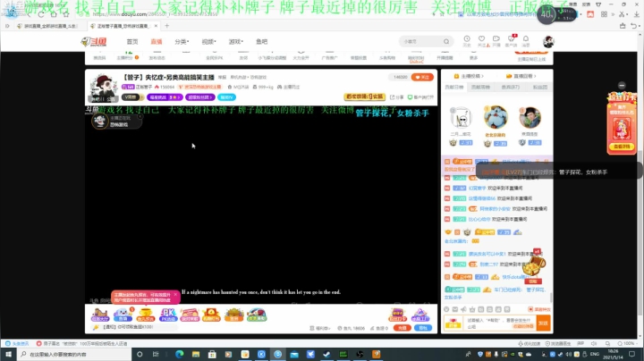Viewport: 644px width, 361px height.
Task: Select the 直播 nav item
Action: click(x=156, y=42)
